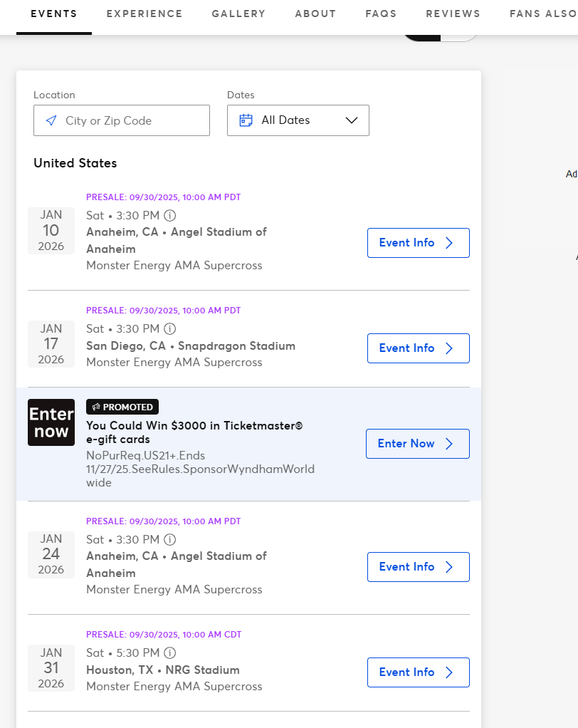This screenshot has height=728, width=578.
Task: Click the black Enter now promo thumbnail
Action: tap(51, 422)
